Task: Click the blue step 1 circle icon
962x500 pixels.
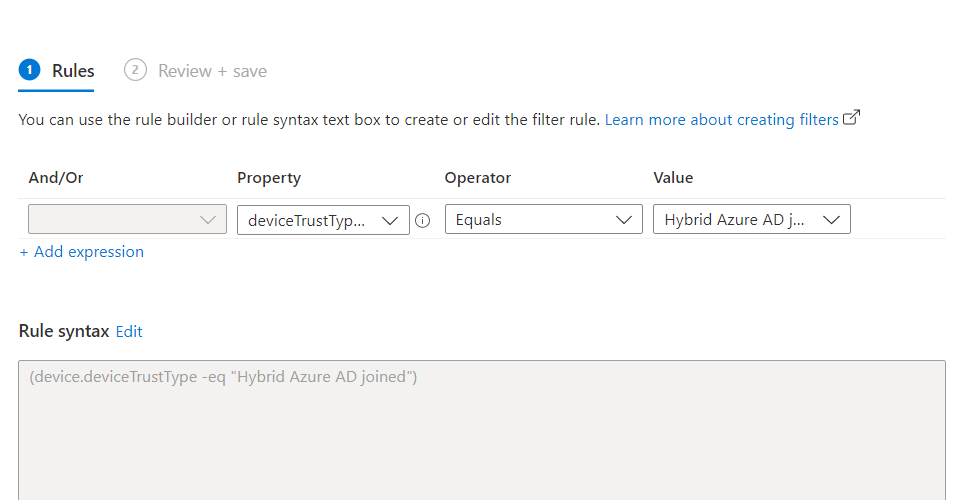Action: coord(29,70)
